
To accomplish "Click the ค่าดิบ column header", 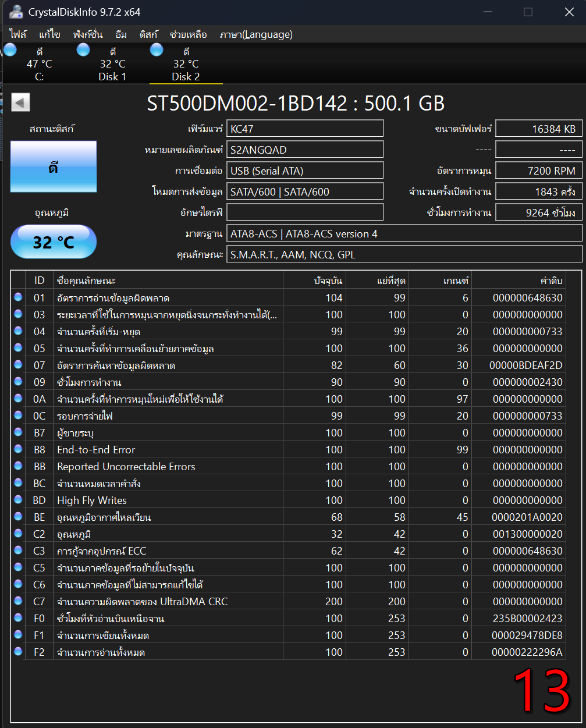I will 551,280.
